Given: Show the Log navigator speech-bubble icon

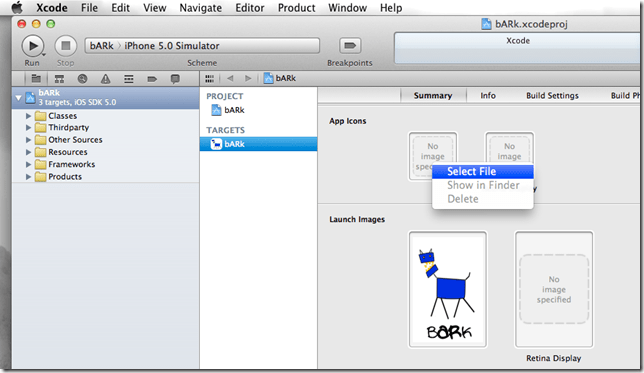Looking at the screenshot, I should pyautogui.click(x=175, y=78).
